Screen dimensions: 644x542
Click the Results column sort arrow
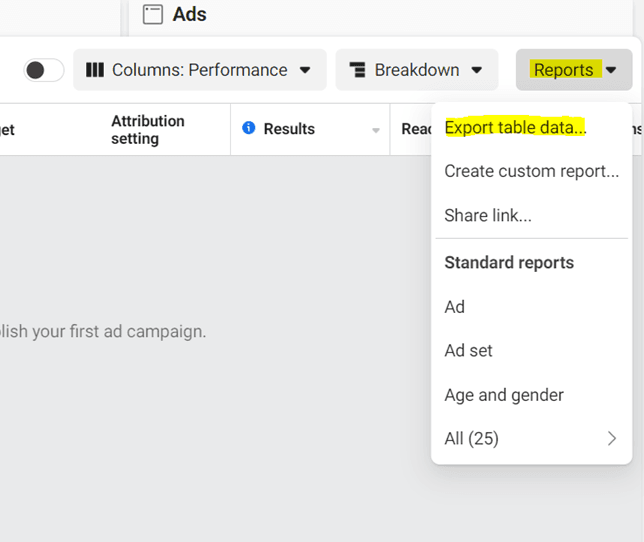click(376, 130)
